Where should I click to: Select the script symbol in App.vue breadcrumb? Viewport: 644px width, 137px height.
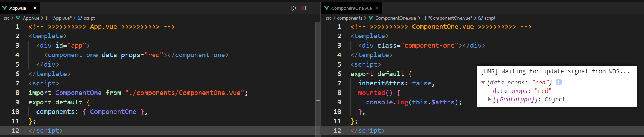coord(86,18)
